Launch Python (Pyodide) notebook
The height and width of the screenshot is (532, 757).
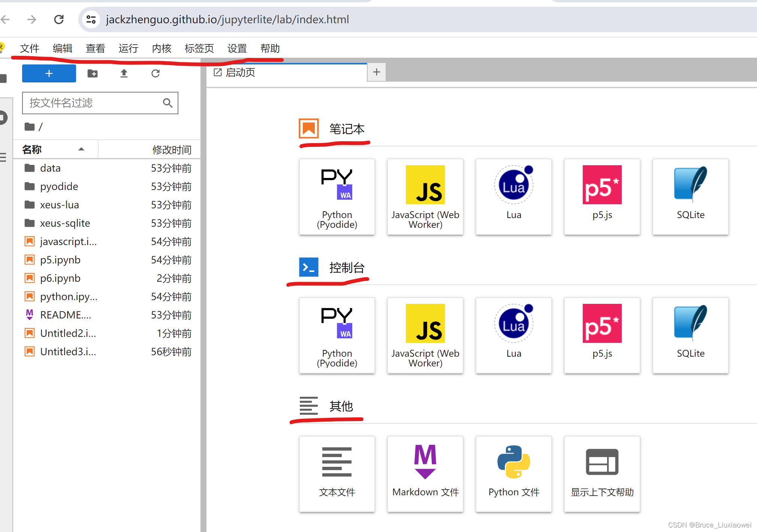tap(337, 197)
